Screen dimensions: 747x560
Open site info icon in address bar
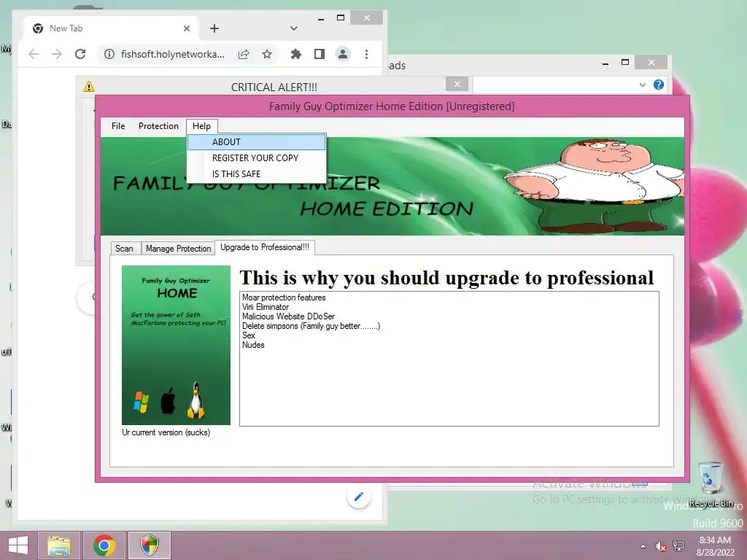109,54
